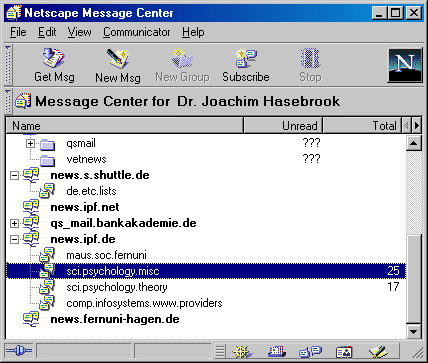Click the news.s.shuttle.de server icon
Screen dimensions: 428x363
point(31,175)
